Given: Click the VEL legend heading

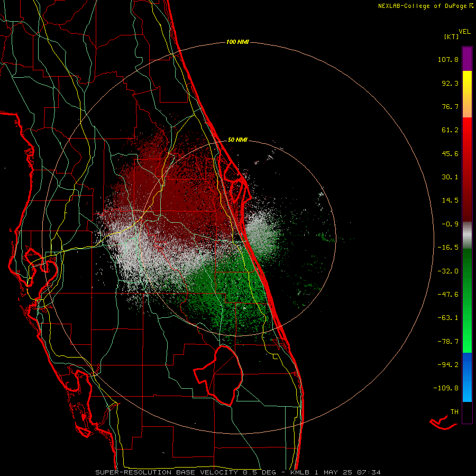Looking at the screenshot, I should (x=465, y=31).
